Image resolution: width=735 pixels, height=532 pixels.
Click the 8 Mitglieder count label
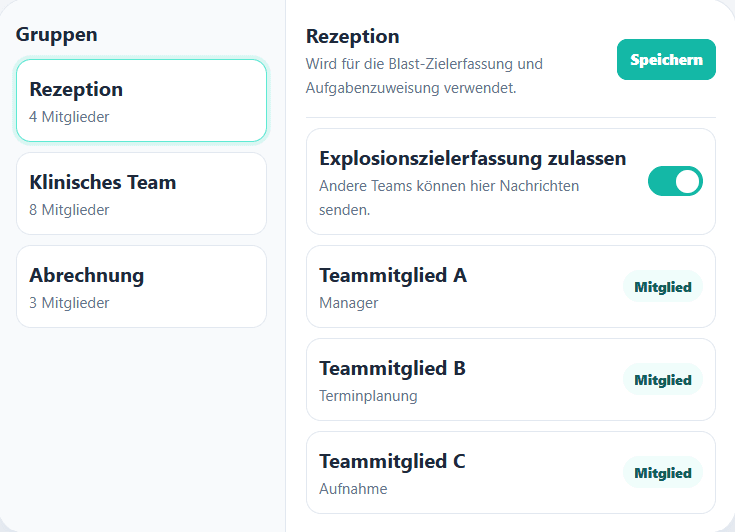[69, 210]
